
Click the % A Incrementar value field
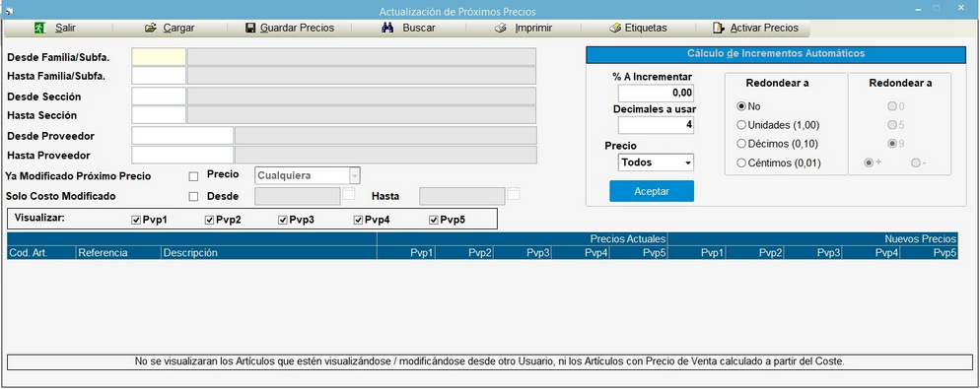(656, 93)
